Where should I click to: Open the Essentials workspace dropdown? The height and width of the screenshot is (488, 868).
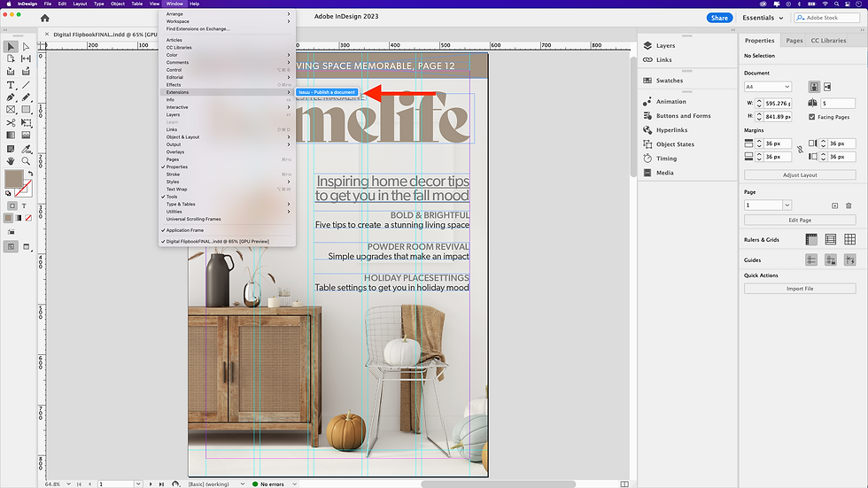point(763,18)
